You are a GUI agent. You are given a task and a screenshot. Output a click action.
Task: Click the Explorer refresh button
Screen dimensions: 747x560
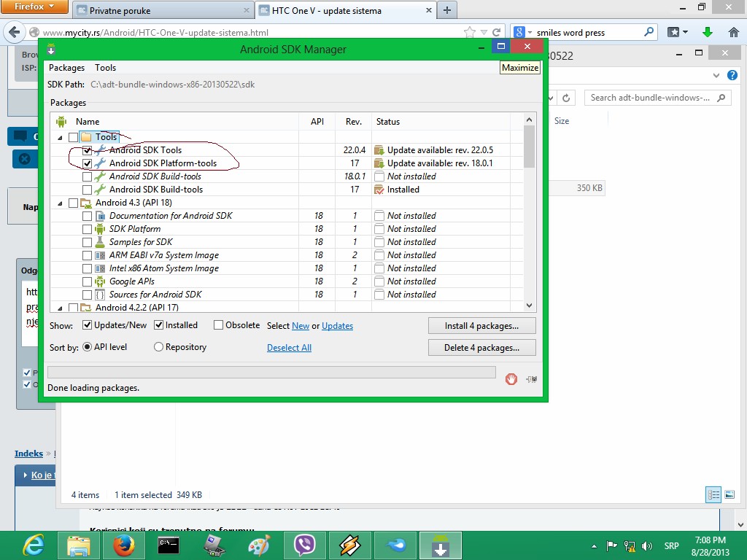tap(566, 98)
